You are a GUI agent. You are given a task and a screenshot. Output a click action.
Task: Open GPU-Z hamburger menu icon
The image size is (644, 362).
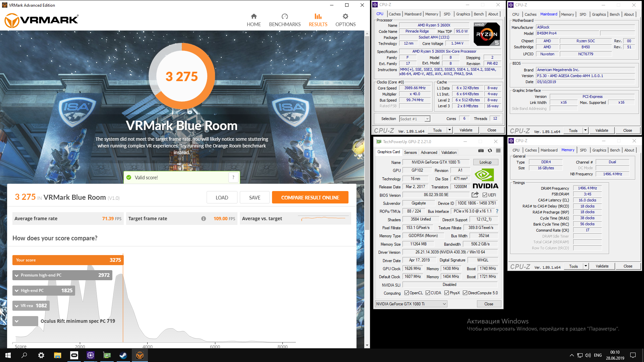pos(498,150)
